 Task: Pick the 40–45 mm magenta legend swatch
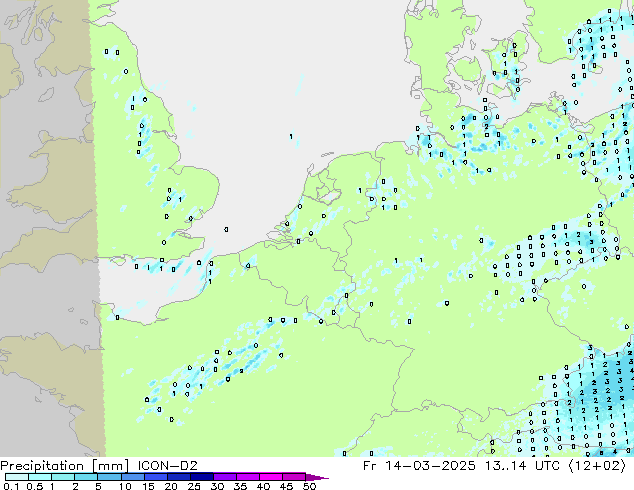271,477
